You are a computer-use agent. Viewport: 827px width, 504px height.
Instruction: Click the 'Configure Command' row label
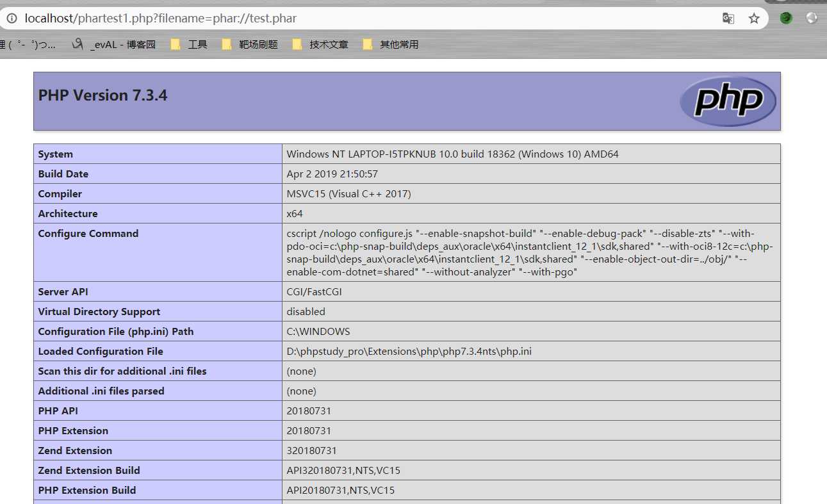coord(88,234)
